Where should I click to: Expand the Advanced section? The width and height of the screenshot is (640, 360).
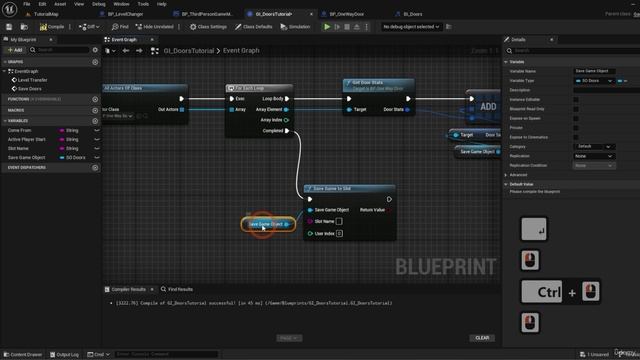tap(506, 175)
